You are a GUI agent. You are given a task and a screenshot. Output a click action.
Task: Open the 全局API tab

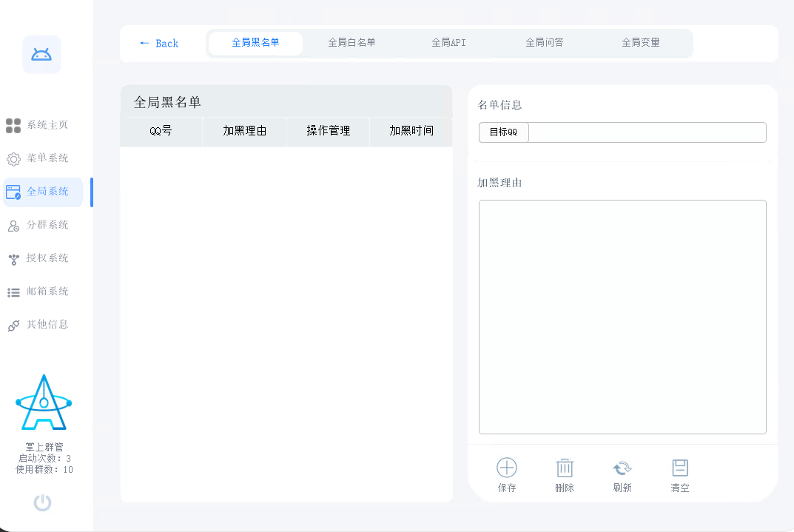(x=448, y=43)
